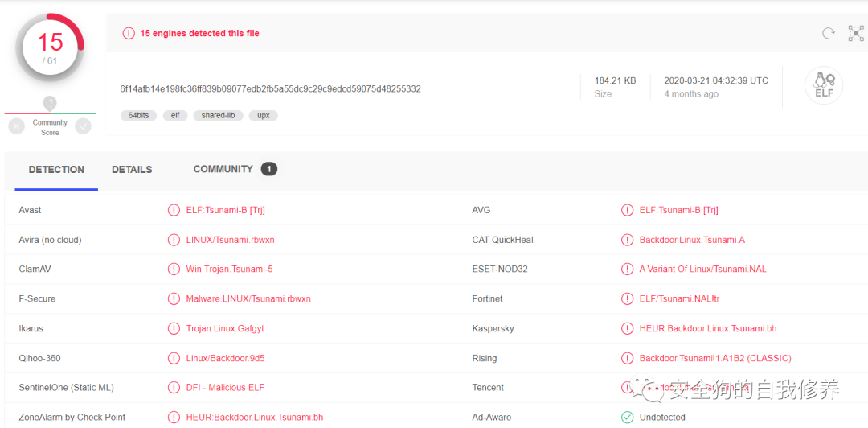Click the ESET-NOD32 detection alert icon
Screen dimensions: 868x428
[627, 270]
